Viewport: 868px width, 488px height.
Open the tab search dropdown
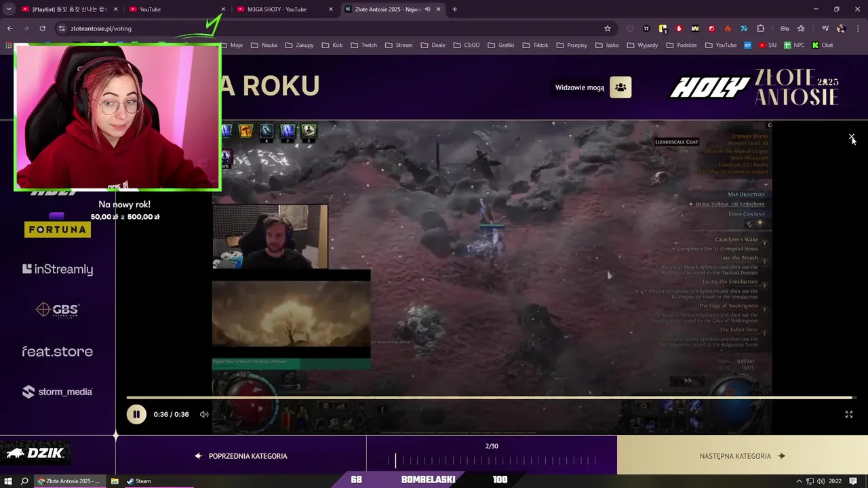(9, 9)
